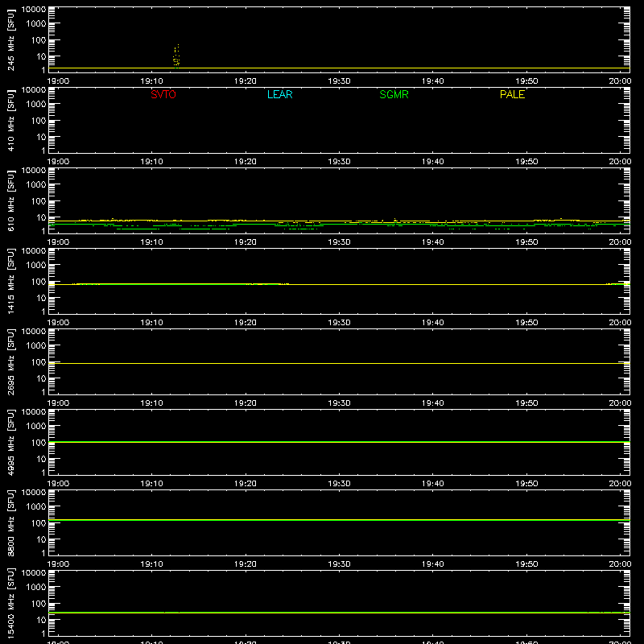Click the 1415 MHz [SFU] axis label
Screen dimensions: 644x644
point(11,281)
